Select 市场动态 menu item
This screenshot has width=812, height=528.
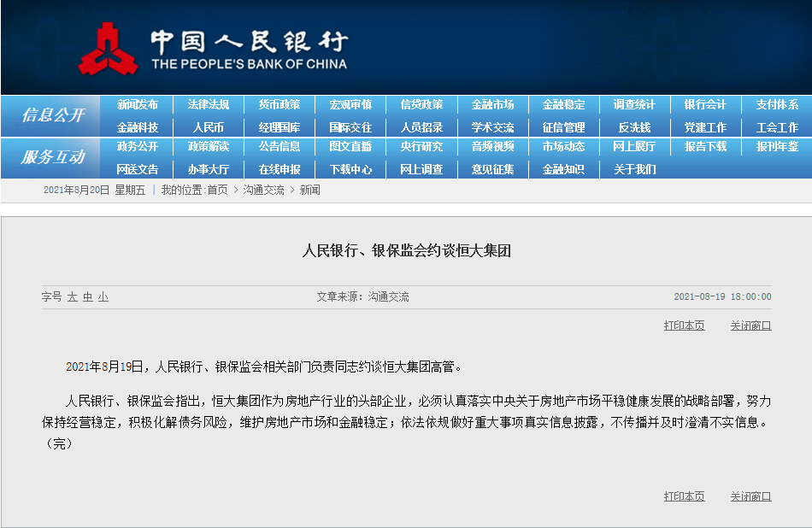point(563,146)
